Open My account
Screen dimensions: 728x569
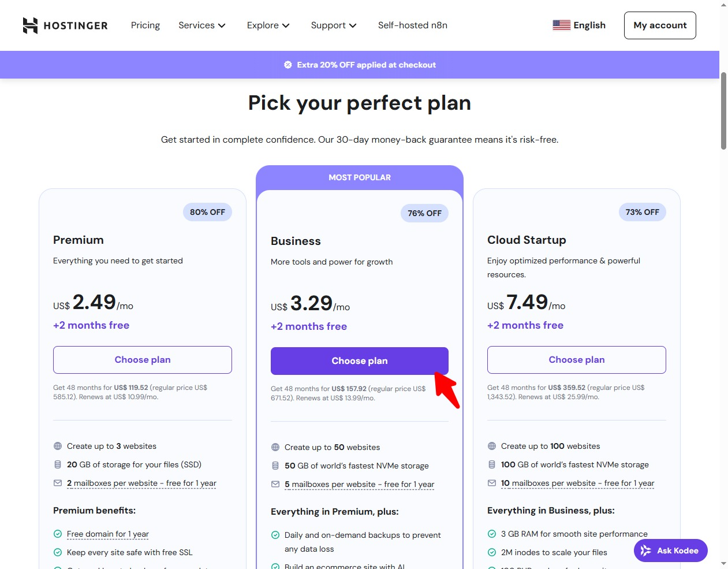(x=660, y=25)
